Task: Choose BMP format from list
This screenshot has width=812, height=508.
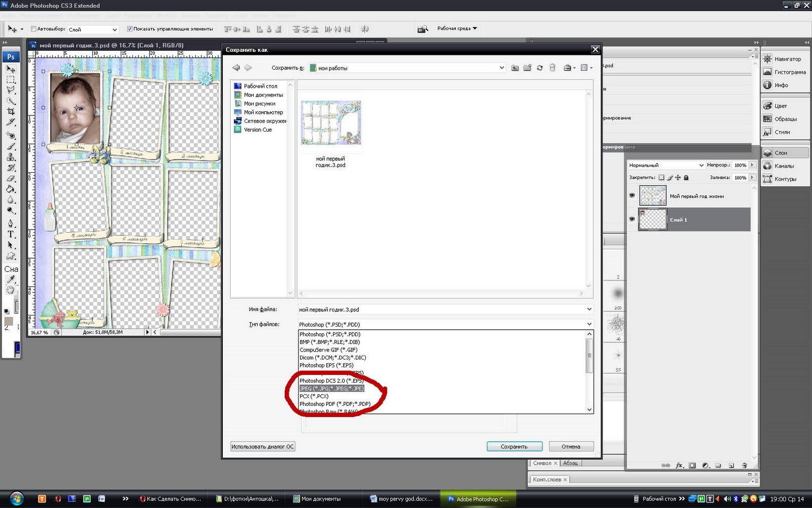Action: pyautogui.click(x=329, y=342)
